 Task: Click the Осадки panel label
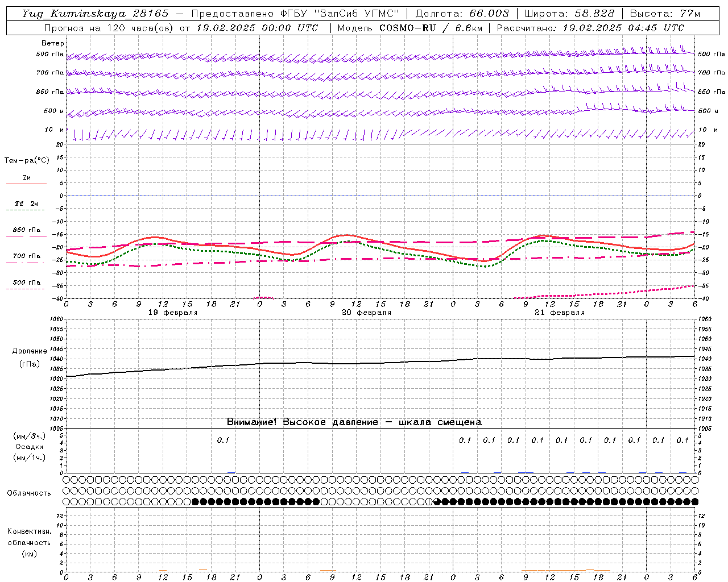click(x=29, y=447)
